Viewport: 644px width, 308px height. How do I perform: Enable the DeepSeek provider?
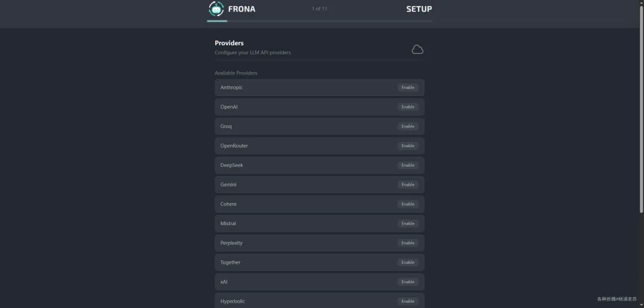tap(408, 165)
